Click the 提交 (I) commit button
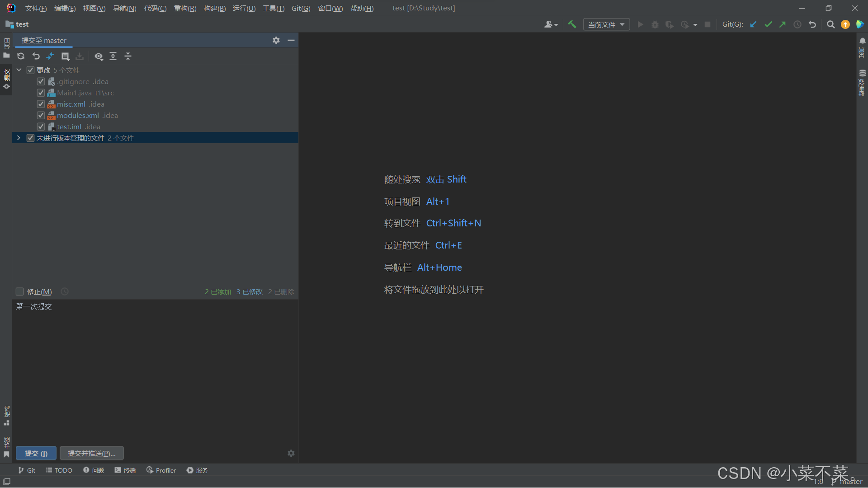Image resolution: width=868 pixels, height=488 pixels. click(36, 453)
